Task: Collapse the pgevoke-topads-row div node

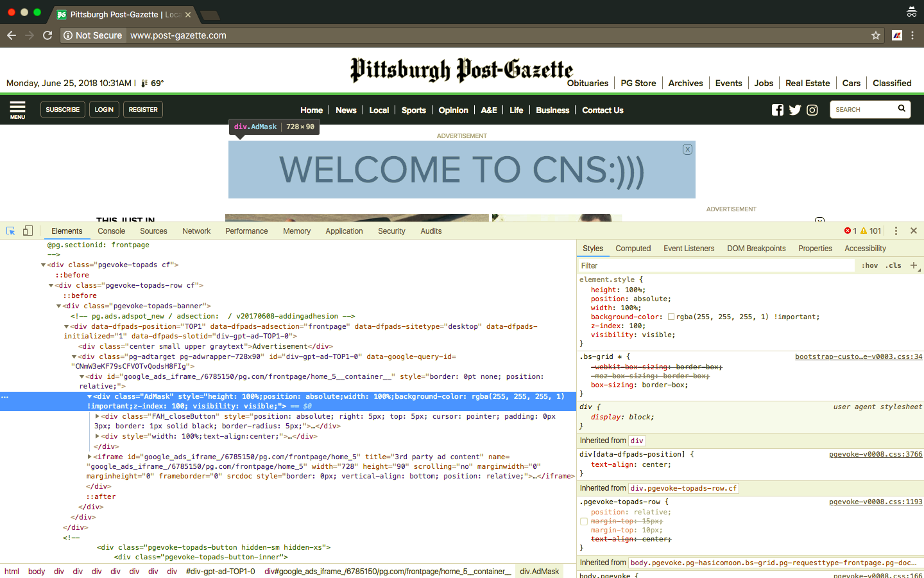Action: pos(51,285)
